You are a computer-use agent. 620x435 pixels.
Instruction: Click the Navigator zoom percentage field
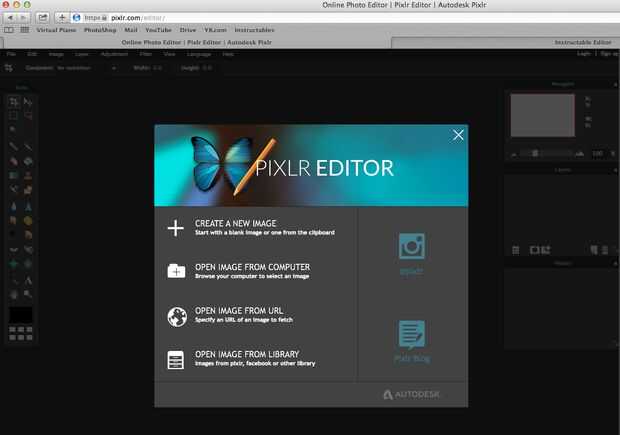point(597,153)
